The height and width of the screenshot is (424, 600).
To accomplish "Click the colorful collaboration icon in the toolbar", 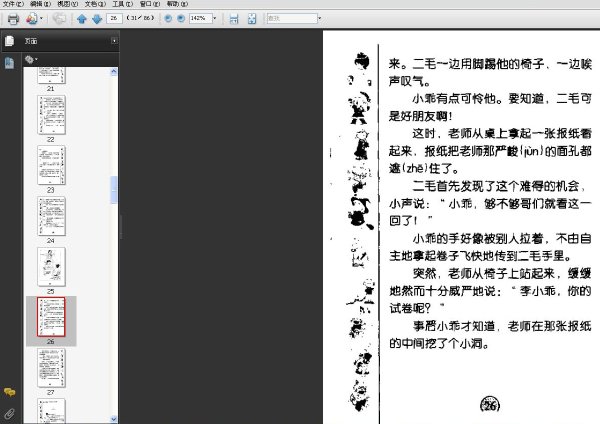I will pos(32,18).
